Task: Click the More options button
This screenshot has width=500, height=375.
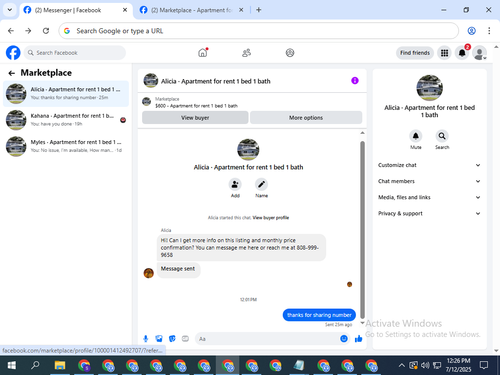Action: tap(306, 118)
